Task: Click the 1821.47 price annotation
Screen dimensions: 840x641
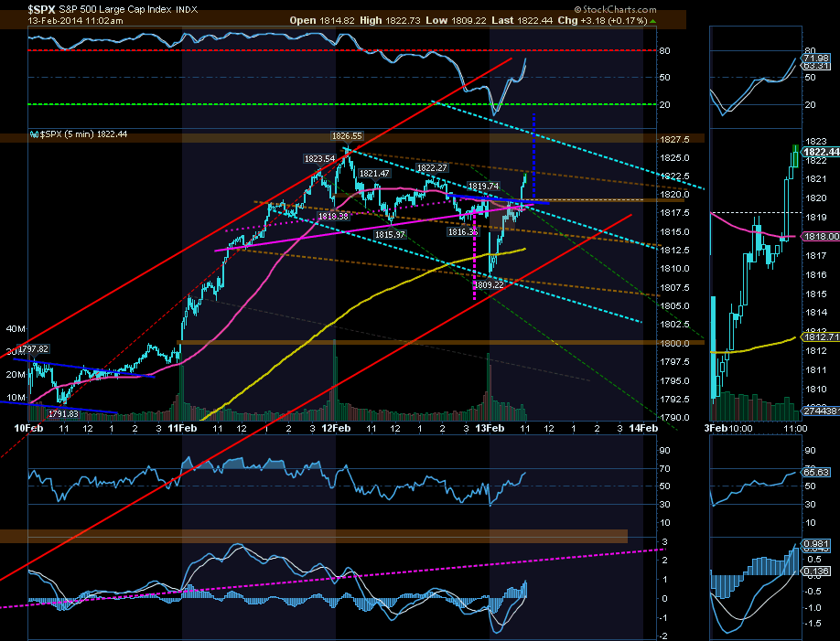Action: (374, 174)
